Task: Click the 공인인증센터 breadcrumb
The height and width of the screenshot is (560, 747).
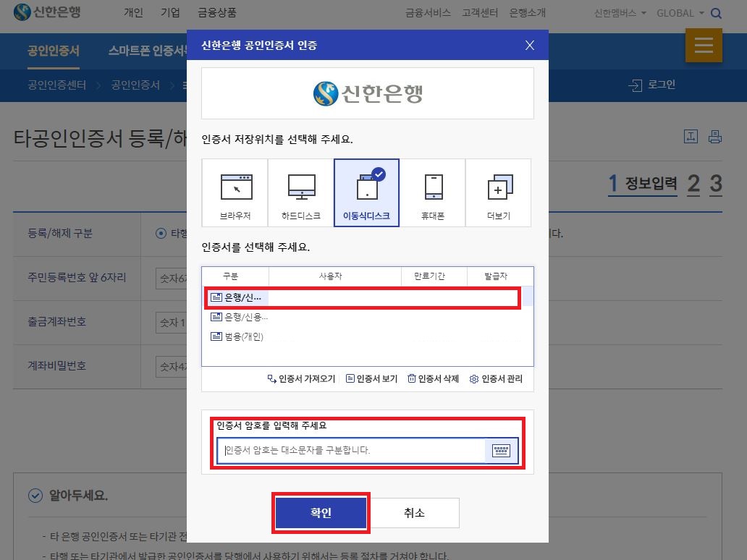Action: click(56, 85)
